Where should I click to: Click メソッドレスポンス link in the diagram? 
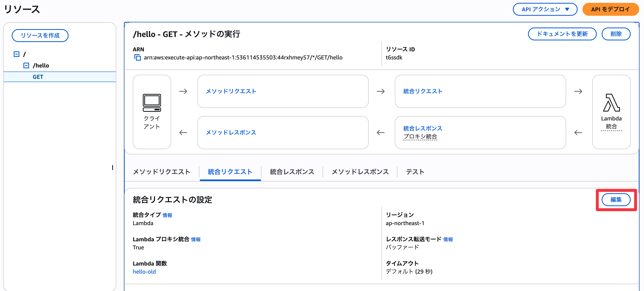tap(231, 133)
